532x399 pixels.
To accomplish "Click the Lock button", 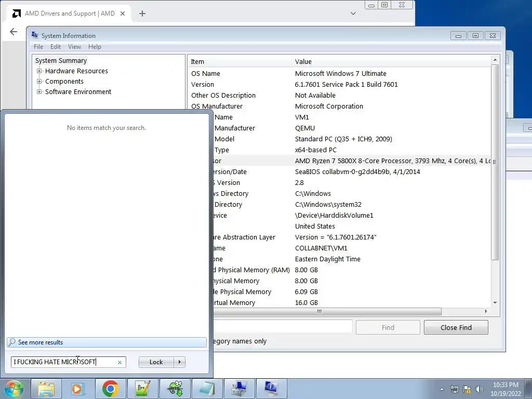I will coord(156,362).
